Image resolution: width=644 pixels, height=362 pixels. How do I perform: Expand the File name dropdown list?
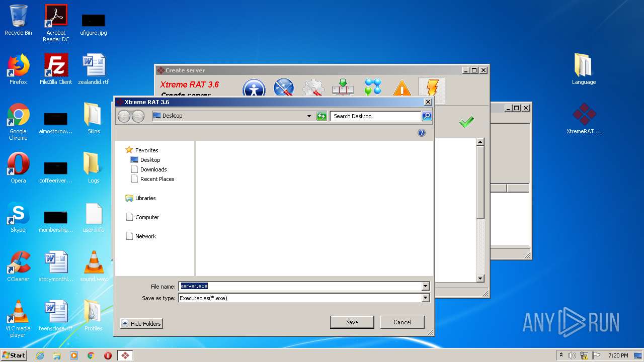click(x=426, y=286)
